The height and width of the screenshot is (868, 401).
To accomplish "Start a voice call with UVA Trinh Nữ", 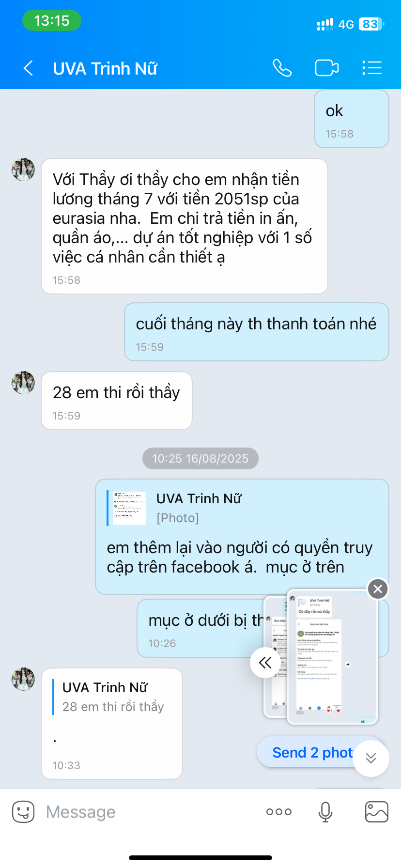I will 282,68.
